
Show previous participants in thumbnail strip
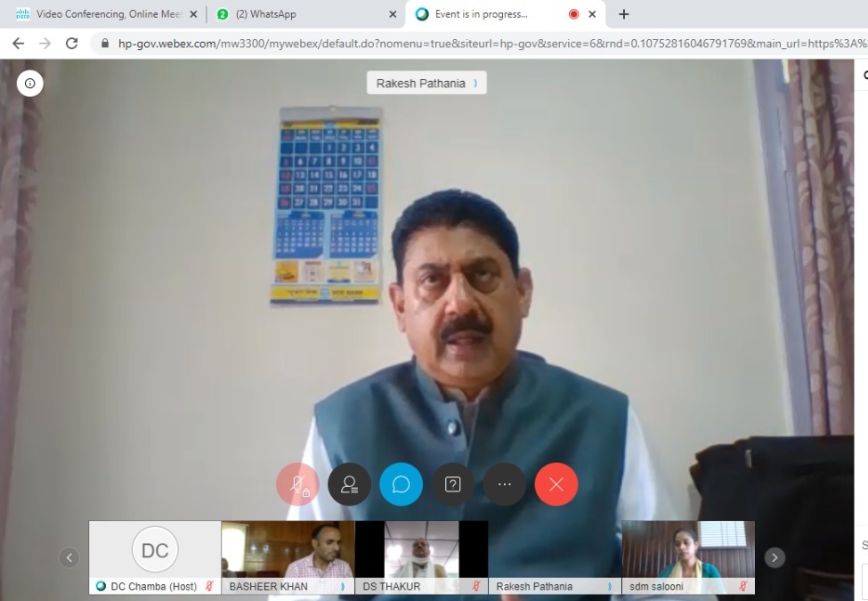click(69, 557)
